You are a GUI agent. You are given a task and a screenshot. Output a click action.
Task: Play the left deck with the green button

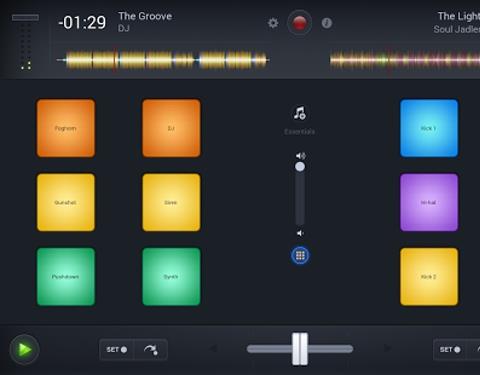coord(25,349)
